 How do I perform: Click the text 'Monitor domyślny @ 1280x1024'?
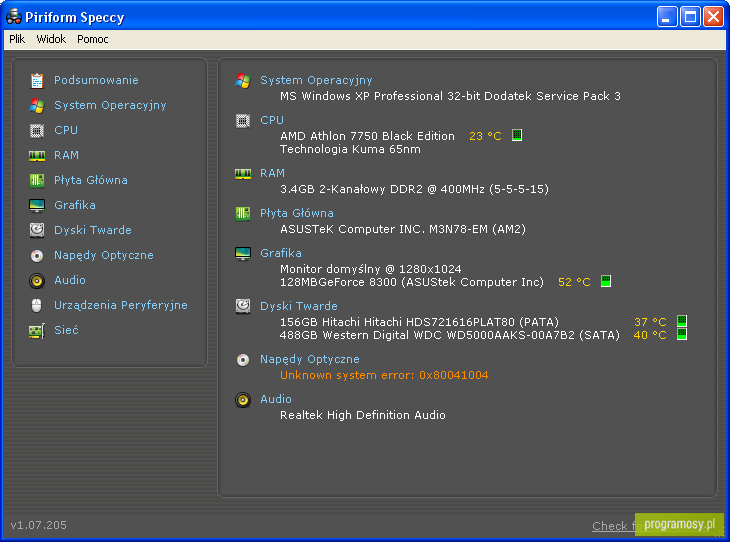[371, 269]
